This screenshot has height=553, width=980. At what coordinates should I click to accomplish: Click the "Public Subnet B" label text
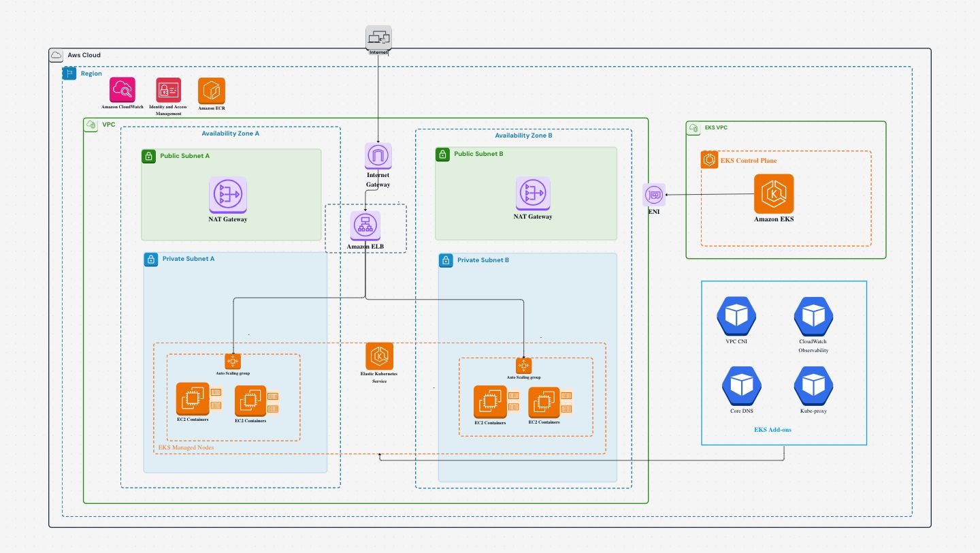(x=479, y=154)
